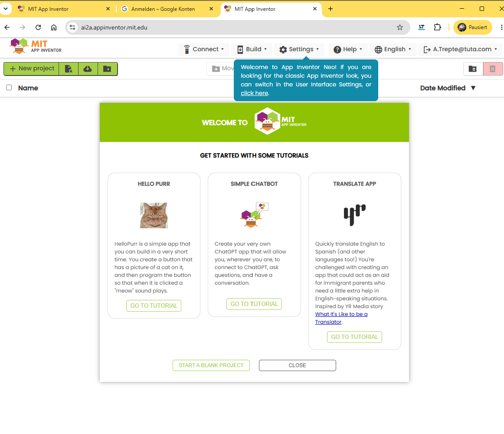Image resolution: width=504 pixels, height=434 pixels.
Task: Start a blank project
Action: point(211,365)
